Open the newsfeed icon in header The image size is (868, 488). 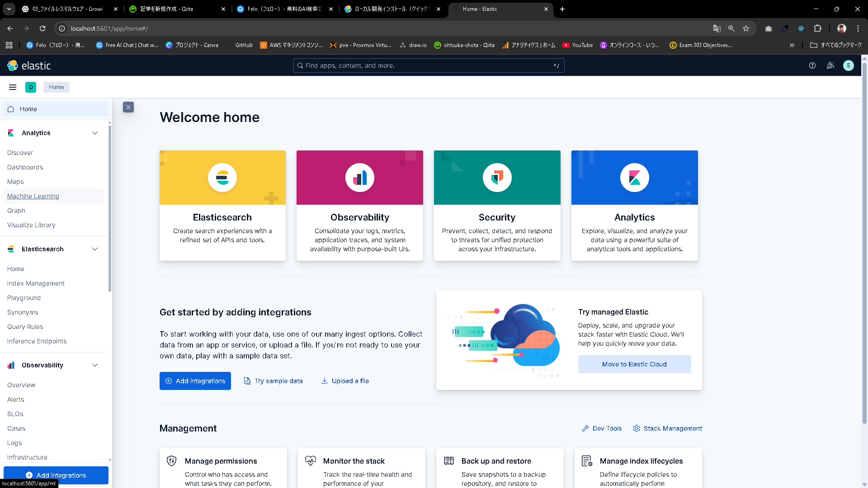pos(830,66)
